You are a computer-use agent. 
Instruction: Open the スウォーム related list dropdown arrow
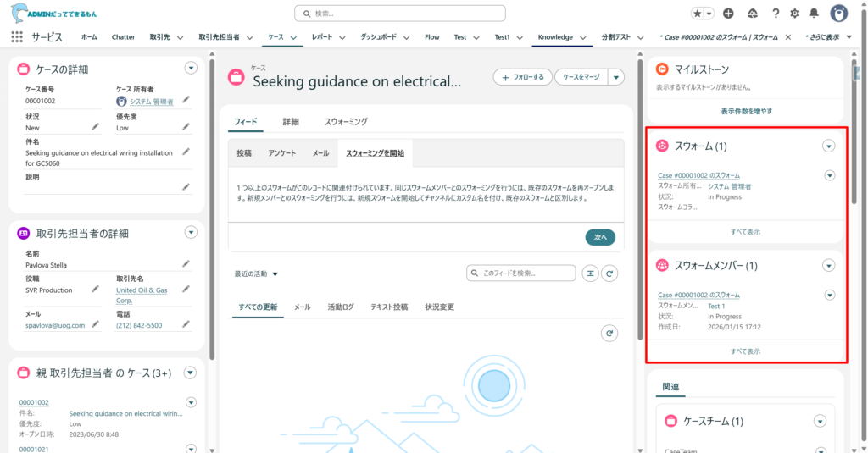[x=828, y=146]
